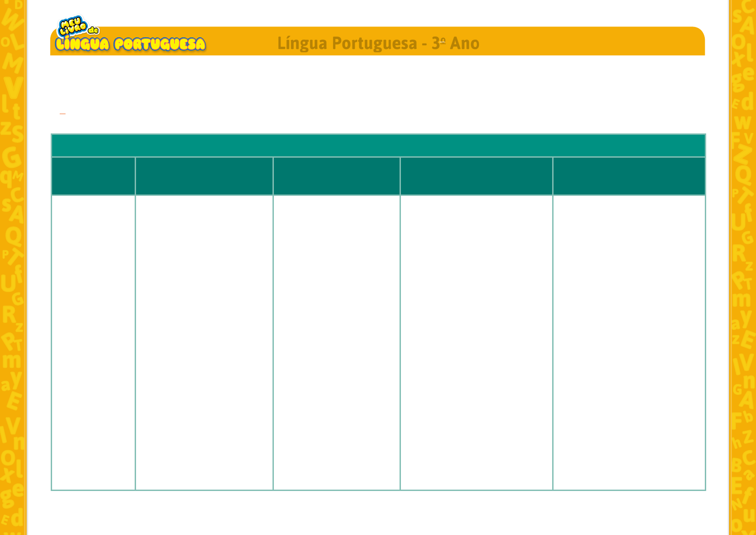The image size is (756, 535).
Task: Click the blank white area between banner and table
Action: click(378, 90)
